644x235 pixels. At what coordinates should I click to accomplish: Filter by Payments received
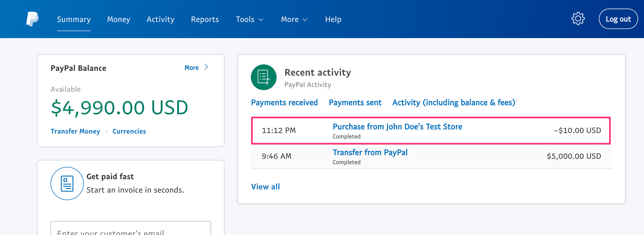coord(284,102)
